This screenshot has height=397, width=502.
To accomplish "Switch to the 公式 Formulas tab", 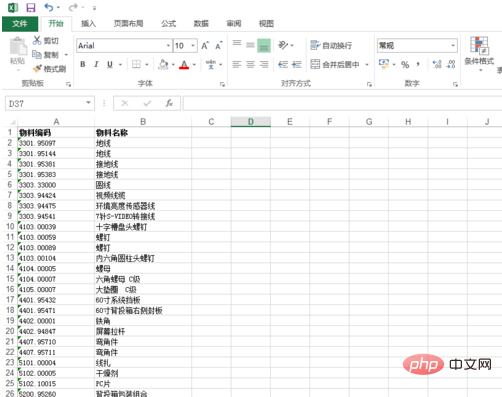I will point(169,24).
